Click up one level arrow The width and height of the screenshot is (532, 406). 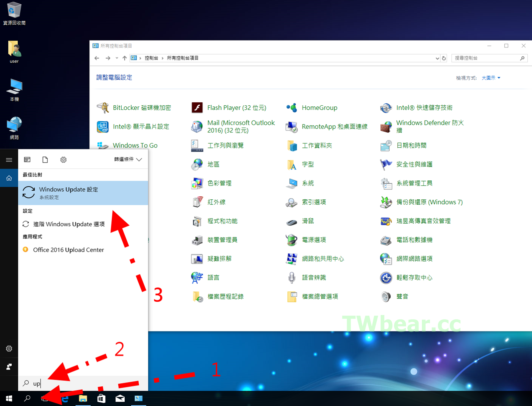tap(124, 58)
